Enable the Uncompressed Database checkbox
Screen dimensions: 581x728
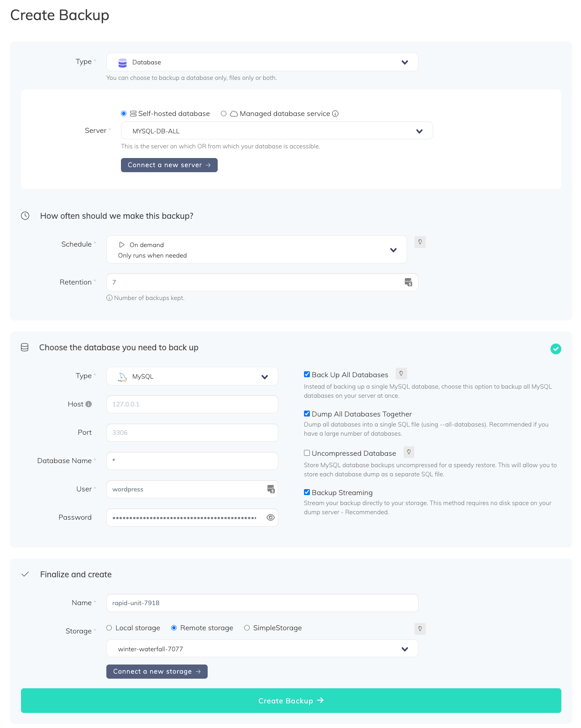[x=307, y=453]
